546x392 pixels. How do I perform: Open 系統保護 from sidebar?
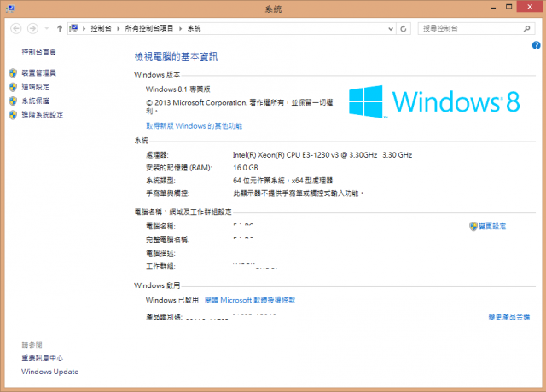tap(36, 101)
